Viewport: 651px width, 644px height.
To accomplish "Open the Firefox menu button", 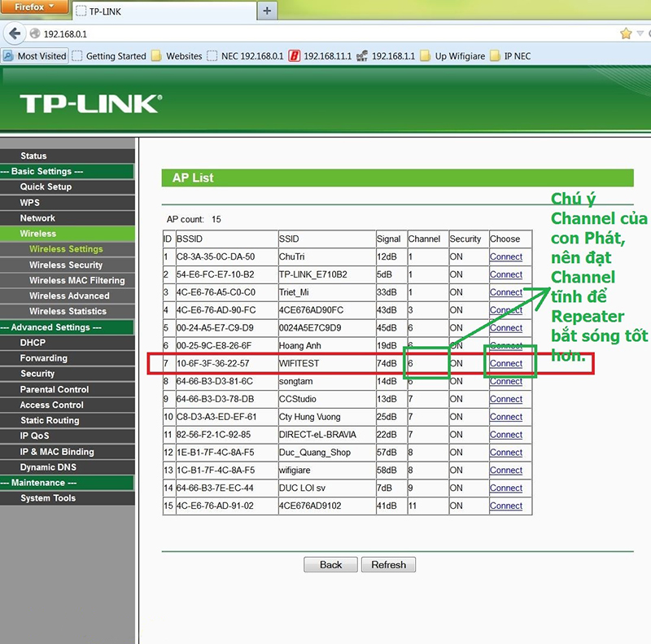I will click(x=34, y=7).
